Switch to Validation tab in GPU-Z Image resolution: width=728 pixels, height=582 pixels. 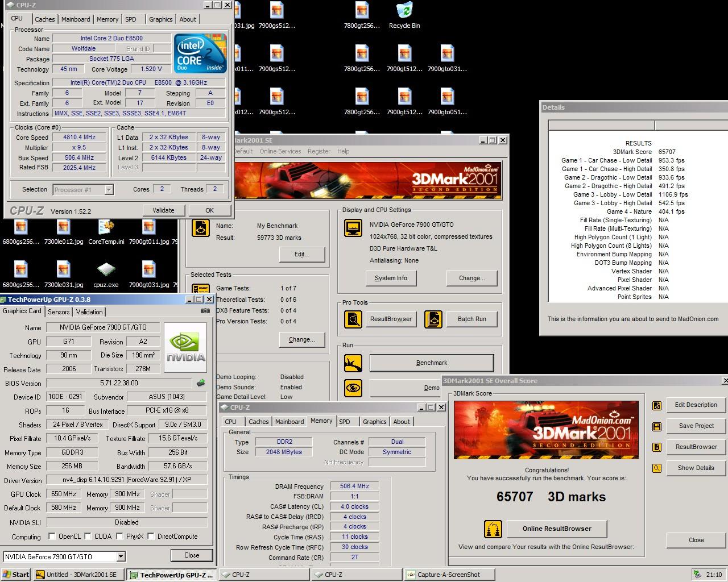(89, 311)
